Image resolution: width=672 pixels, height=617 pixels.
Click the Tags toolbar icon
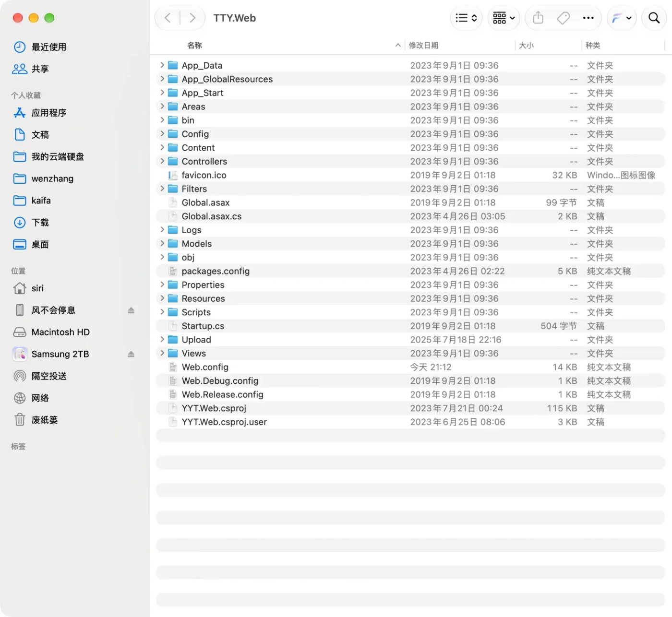[563, 18]
